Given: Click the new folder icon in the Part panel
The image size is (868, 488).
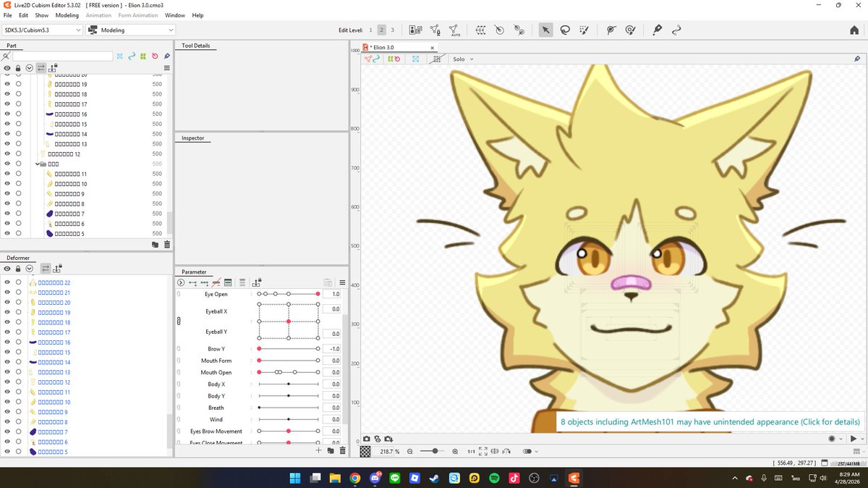Looking at the screenshot, I should point(155,245).
